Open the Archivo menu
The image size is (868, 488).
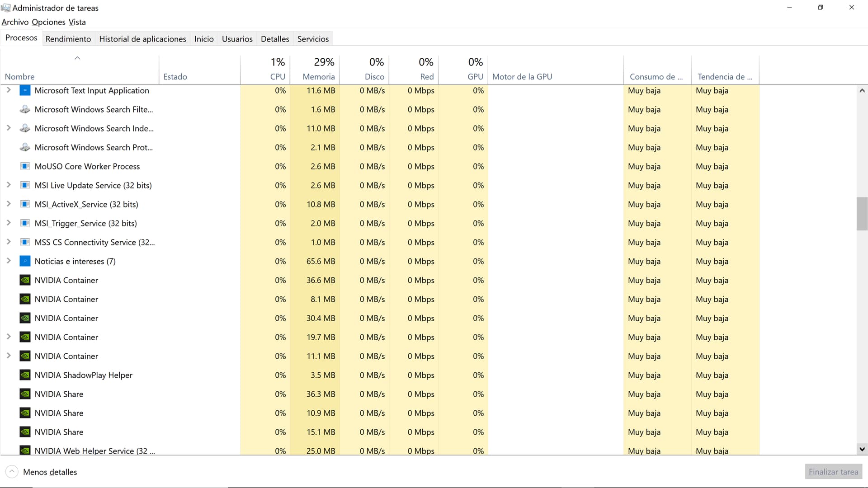coord(15,22)
